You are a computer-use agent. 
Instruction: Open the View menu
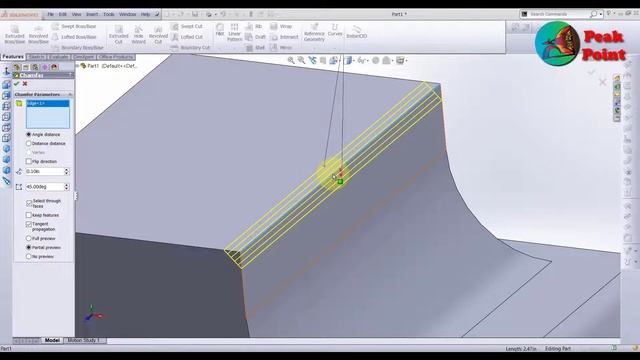click(x=76, y=14)
